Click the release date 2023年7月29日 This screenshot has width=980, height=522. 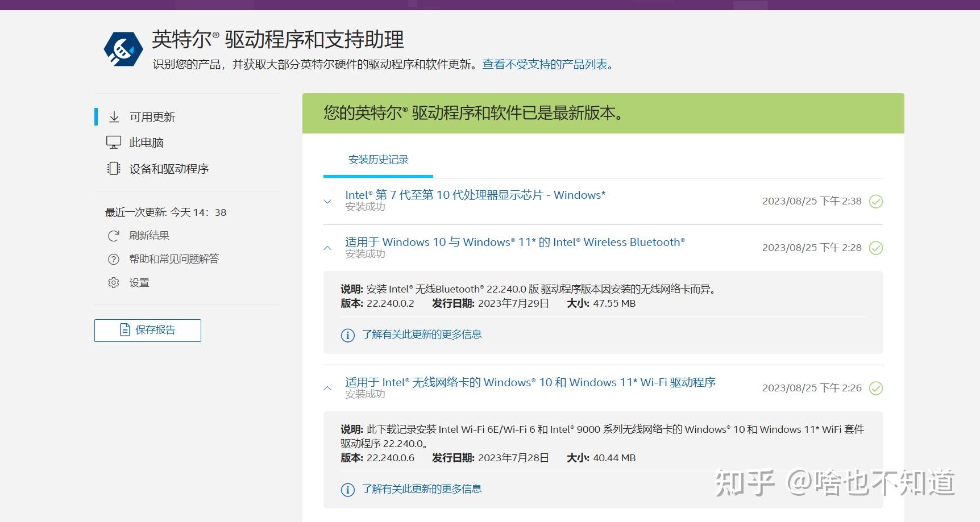513,303
